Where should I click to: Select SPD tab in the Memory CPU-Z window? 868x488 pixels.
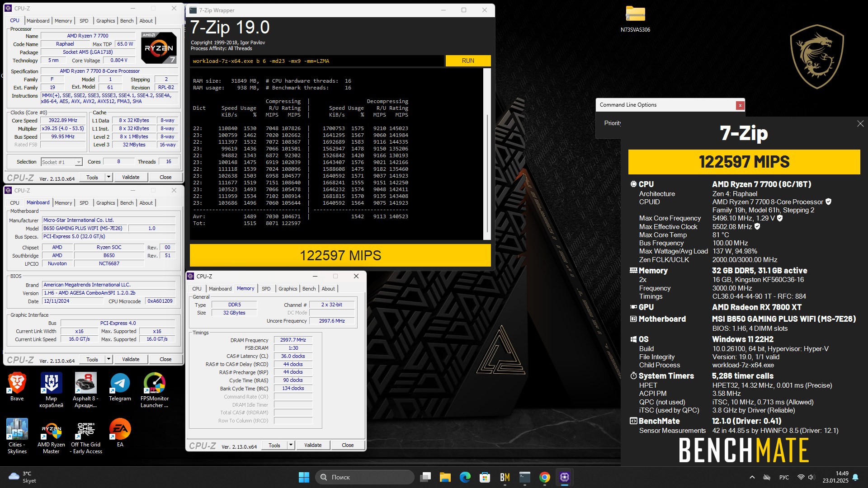pos(266,289)
